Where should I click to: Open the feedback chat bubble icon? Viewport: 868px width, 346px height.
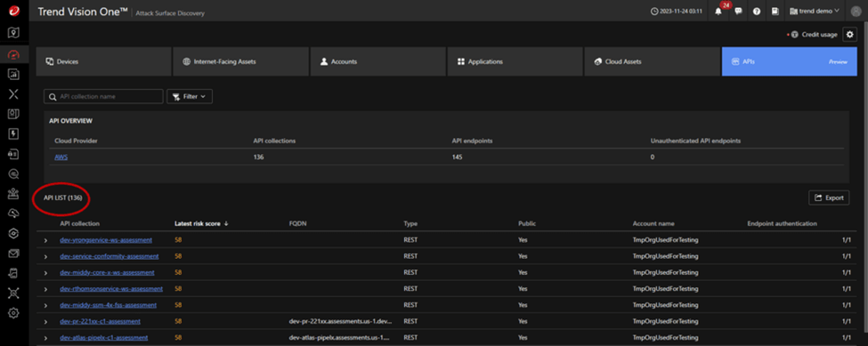point(738,11)
